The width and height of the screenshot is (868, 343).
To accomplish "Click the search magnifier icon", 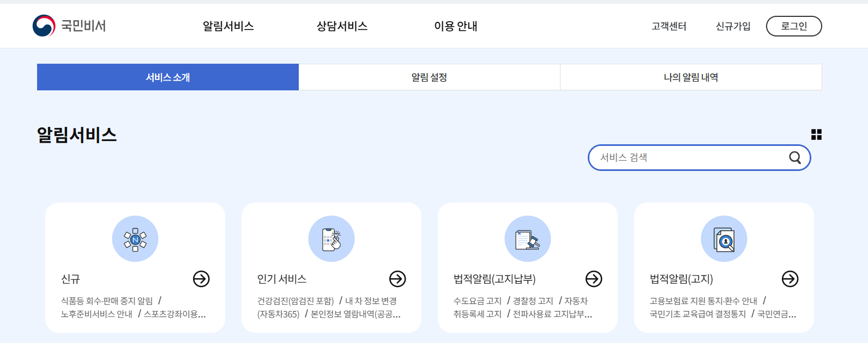I will pyautogui.click(x=795, y=157).
